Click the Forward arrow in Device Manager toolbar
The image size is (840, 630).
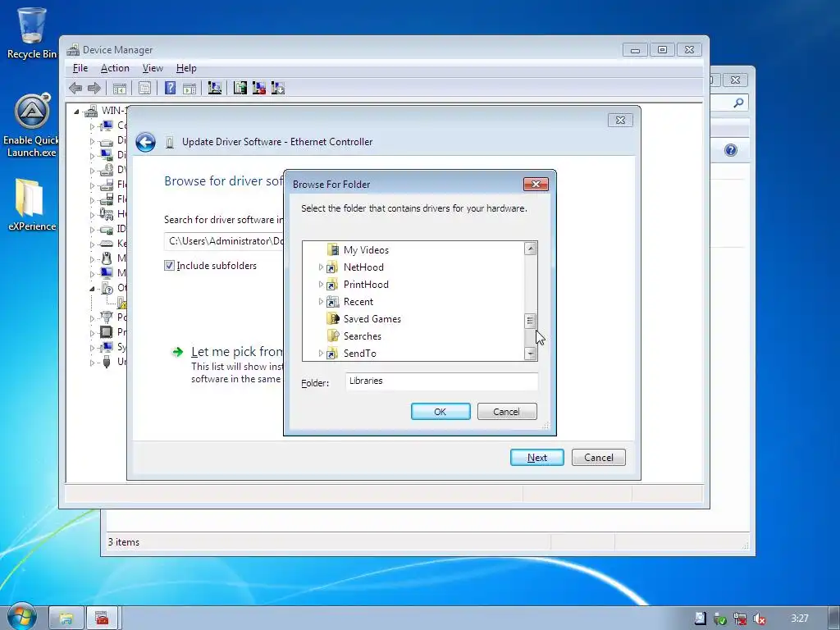click(x=94, y=88)
